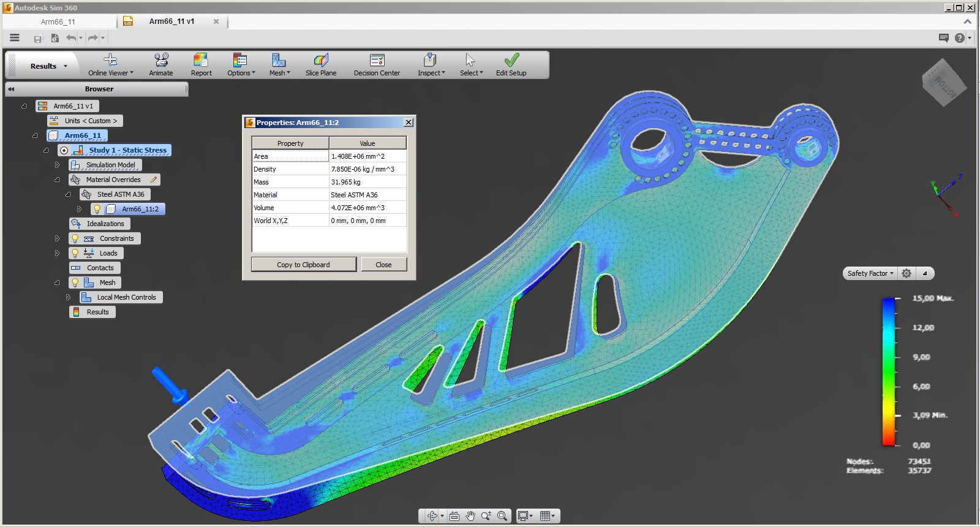Image resolution: width=980 pixels, height=527 pixels.
Task: Open the Decision Center
Action: 377,65
